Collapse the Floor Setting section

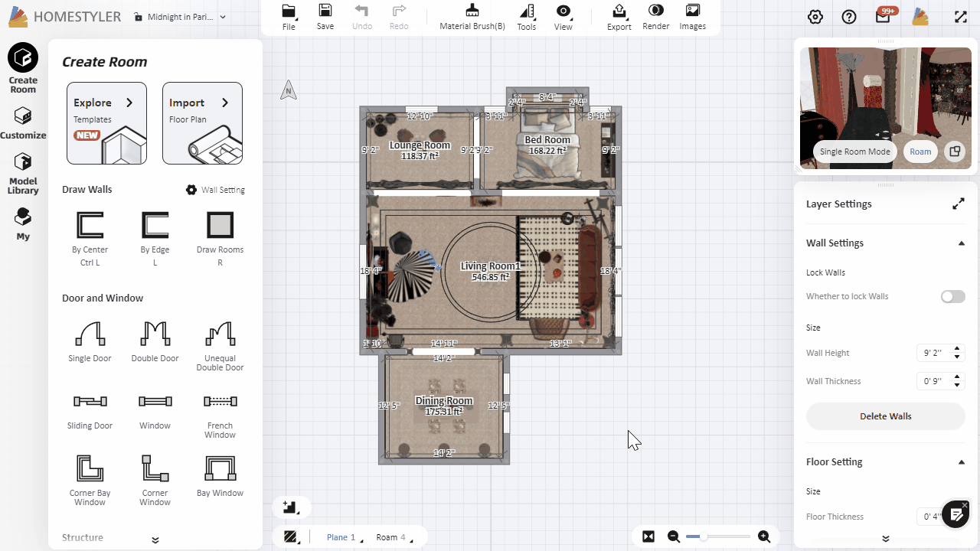(962, 462)
